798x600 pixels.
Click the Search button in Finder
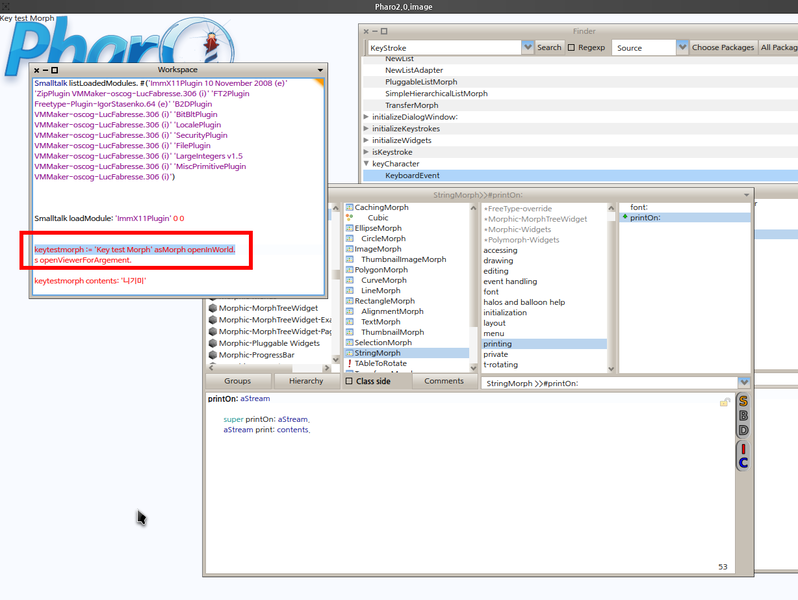click(549, 47)
